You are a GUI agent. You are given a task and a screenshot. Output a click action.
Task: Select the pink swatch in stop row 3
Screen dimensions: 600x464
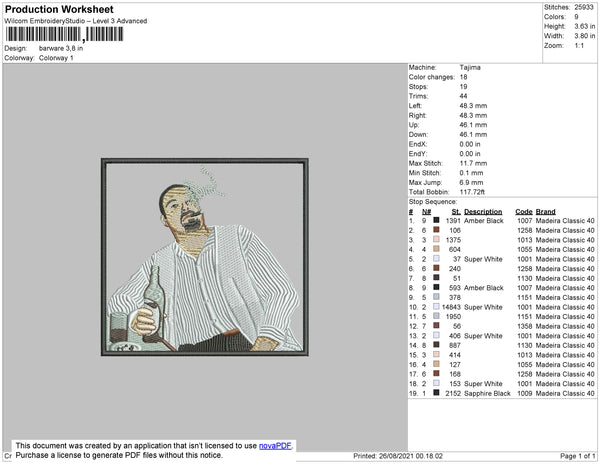coord(436,239)
